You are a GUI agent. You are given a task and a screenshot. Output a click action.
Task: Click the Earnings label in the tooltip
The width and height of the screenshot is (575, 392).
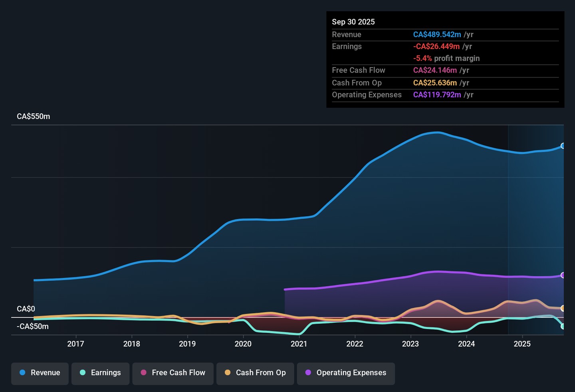point(347,47)
